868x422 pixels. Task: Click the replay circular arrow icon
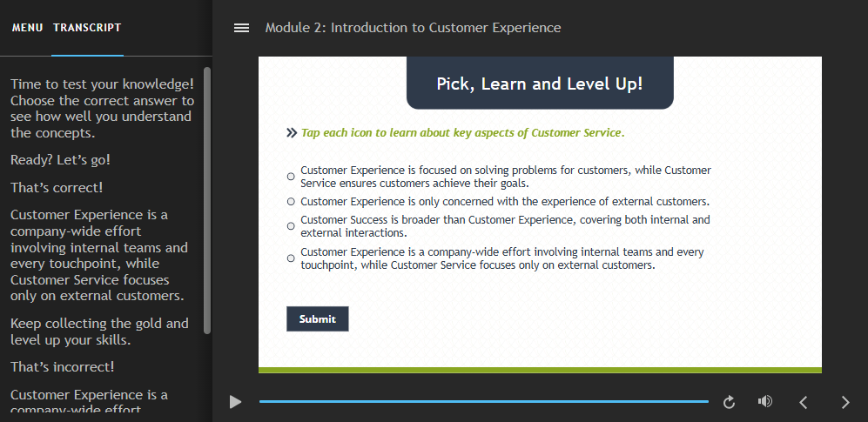(729, 402)
